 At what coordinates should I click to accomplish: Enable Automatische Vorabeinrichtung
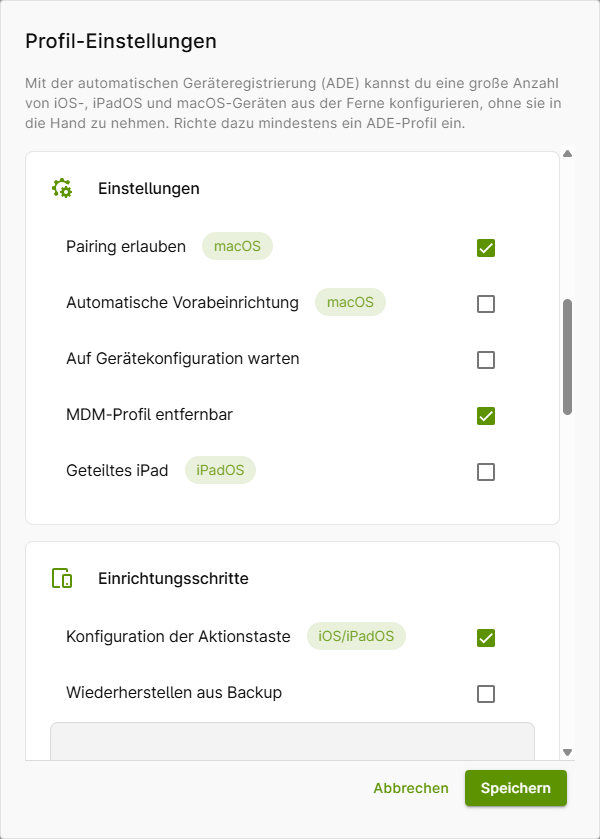(486, 304)
